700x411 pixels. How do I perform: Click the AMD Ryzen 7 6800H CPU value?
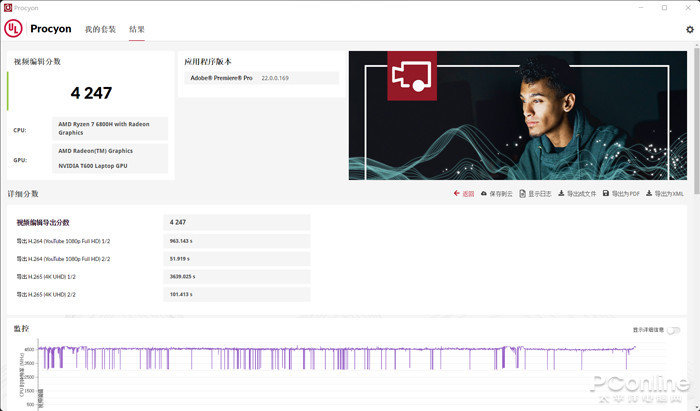pos(110,129)
